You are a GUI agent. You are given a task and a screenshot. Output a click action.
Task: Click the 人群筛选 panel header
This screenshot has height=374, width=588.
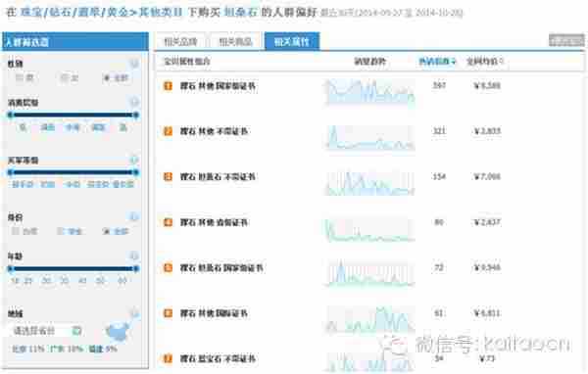pyautogui.click(x=75, y=41)
